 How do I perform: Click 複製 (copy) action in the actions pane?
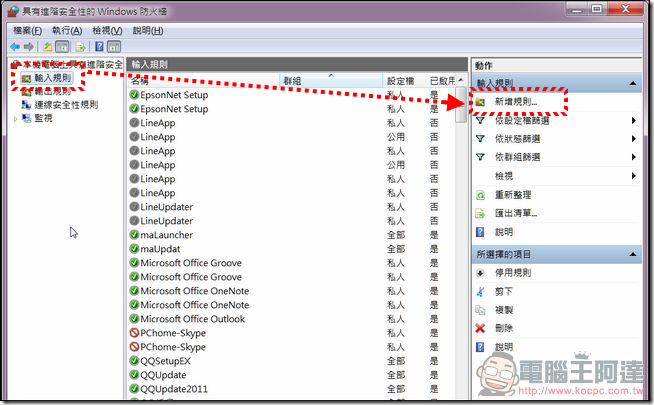click(x=504, y=310)
